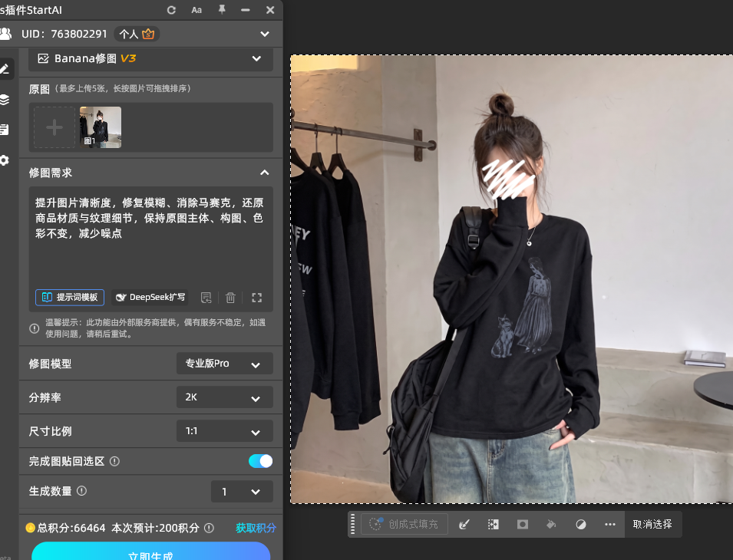This screenshot has width=733, height=560.
Task: Click the crown membership icon
Action: [148, 34]
